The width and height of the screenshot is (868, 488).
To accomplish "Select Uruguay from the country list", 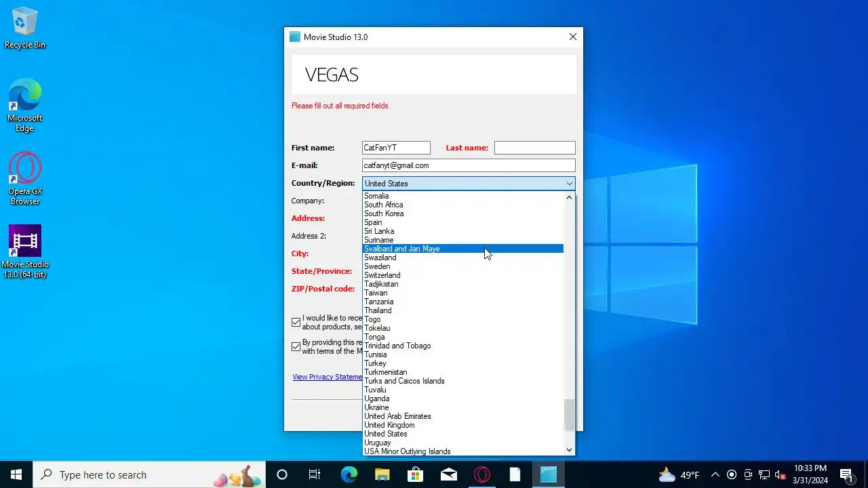I will coord(463,443).
